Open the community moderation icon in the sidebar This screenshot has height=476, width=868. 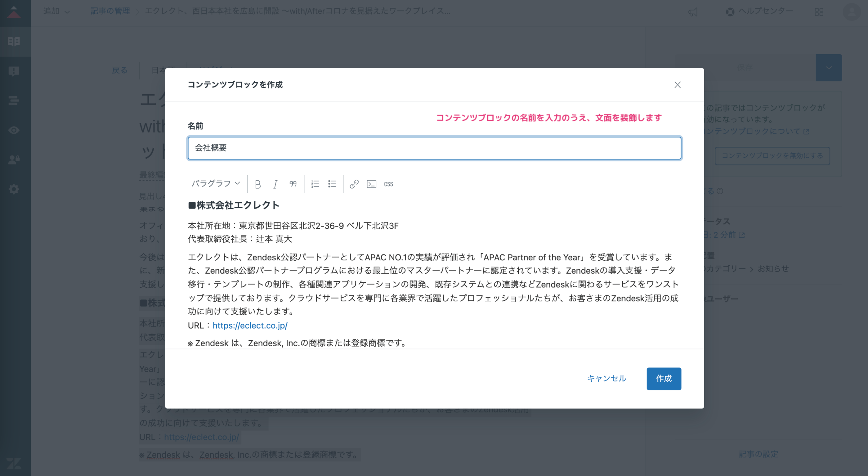(x=14, y=71)
